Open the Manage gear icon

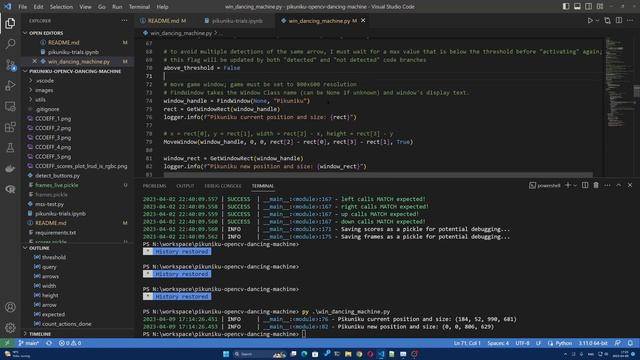[10, 327]
